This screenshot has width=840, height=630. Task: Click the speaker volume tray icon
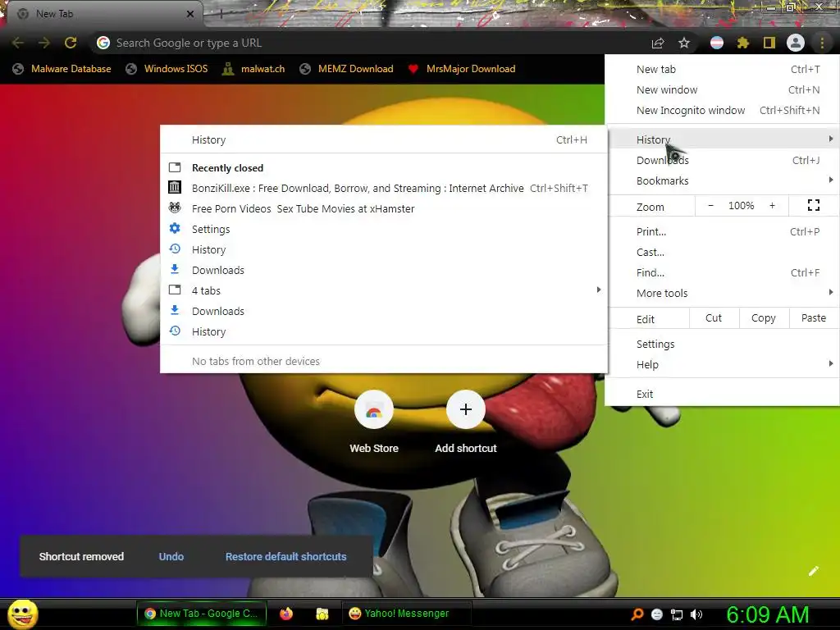(696, 614)
